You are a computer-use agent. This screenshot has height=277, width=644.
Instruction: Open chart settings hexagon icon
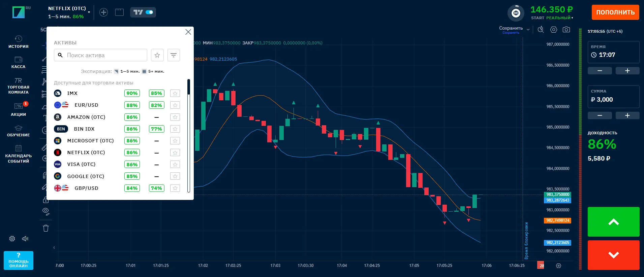click(x=553, y=30)
